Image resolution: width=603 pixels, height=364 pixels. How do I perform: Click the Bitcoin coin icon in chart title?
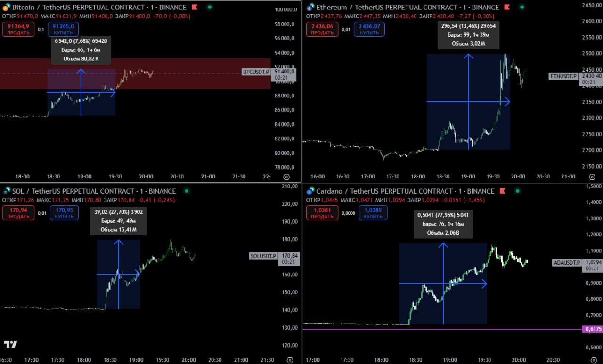pyautogui.click(x=7, y=8)
